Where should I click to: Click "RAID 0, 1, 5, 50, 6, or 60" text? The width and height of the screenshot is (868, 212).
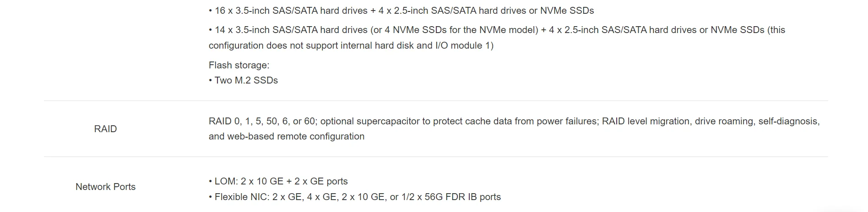262,121
